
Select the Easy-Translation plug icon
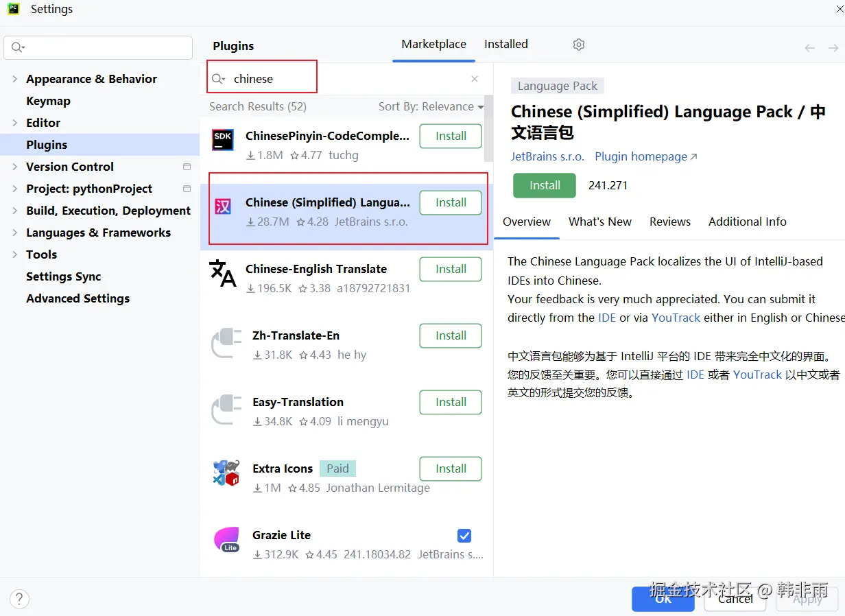[x=226, y=409]
